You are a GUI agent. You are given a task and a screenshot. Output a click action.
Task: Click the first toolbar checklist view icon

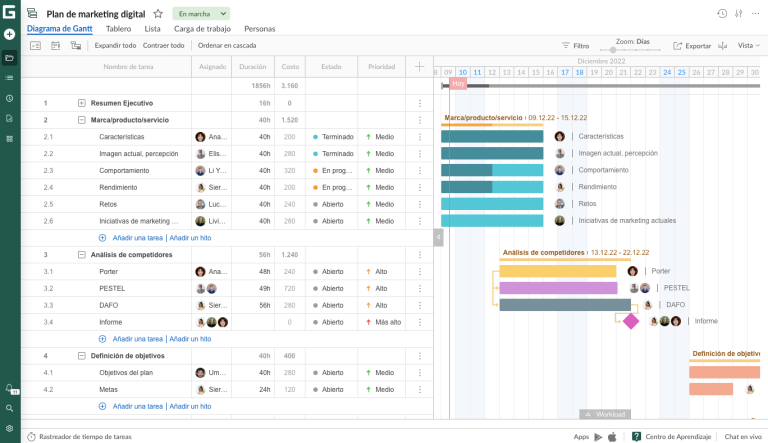[x=35, y=46]
